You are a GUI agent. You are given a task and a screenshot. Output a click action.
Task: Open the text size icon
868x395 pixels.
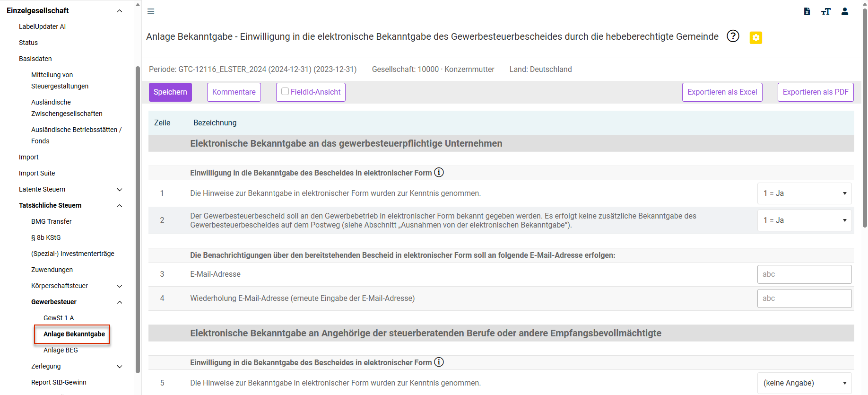pyautogui.click(x=826, y=11)
